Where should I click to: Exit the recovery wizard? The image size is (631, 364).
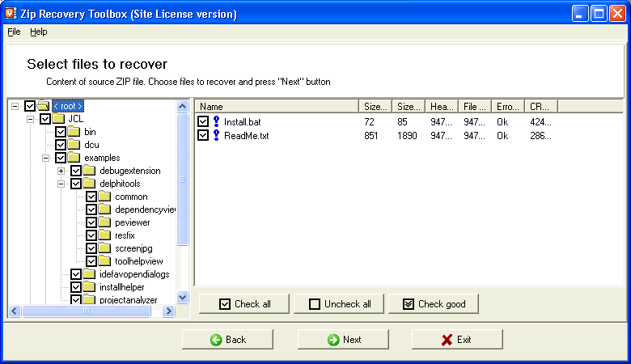click(457, 340)
